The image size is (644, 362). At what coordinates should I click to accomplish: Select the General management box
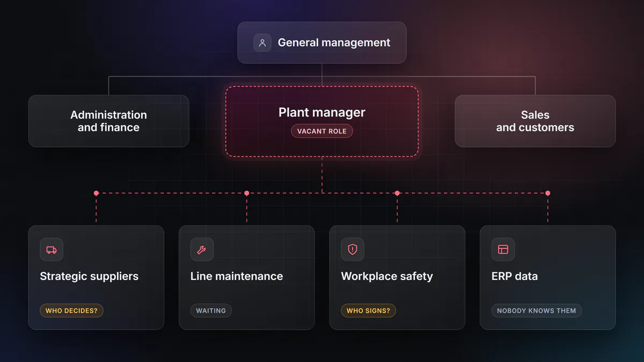[322, 43]
